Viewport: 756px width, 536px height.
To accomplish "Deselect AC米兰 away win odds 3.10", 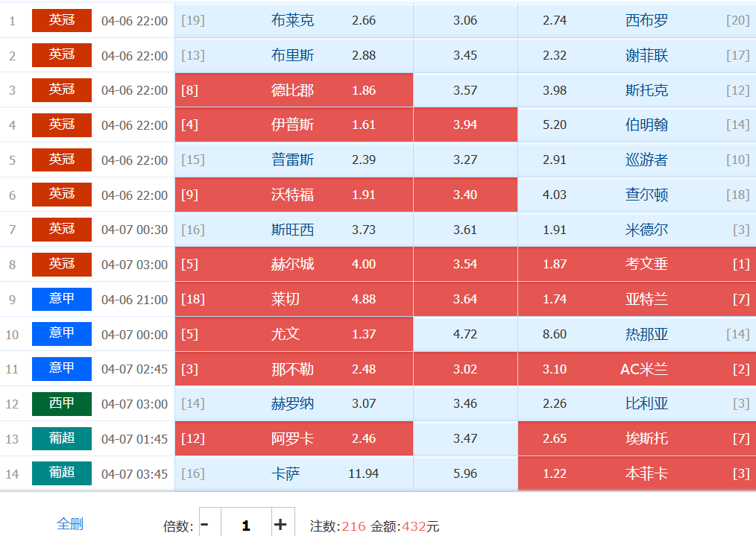I will pos(636,369).
